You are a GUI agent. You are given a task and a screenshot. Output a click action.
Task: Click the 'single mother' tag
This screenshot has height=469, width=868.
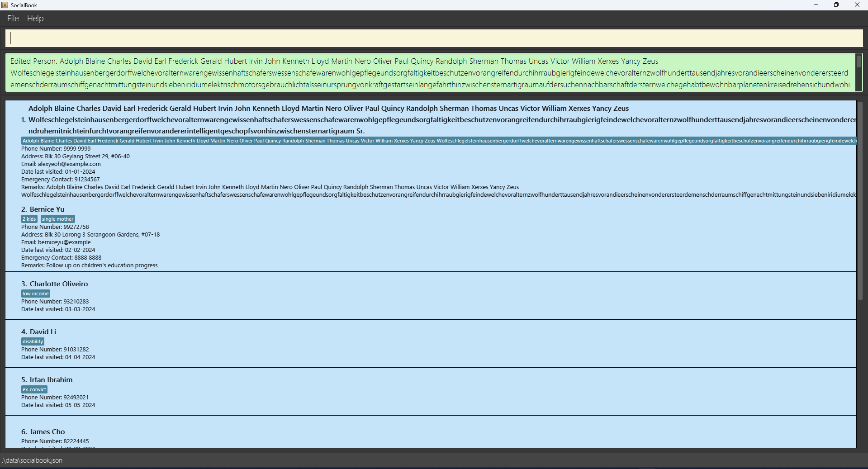57,219
